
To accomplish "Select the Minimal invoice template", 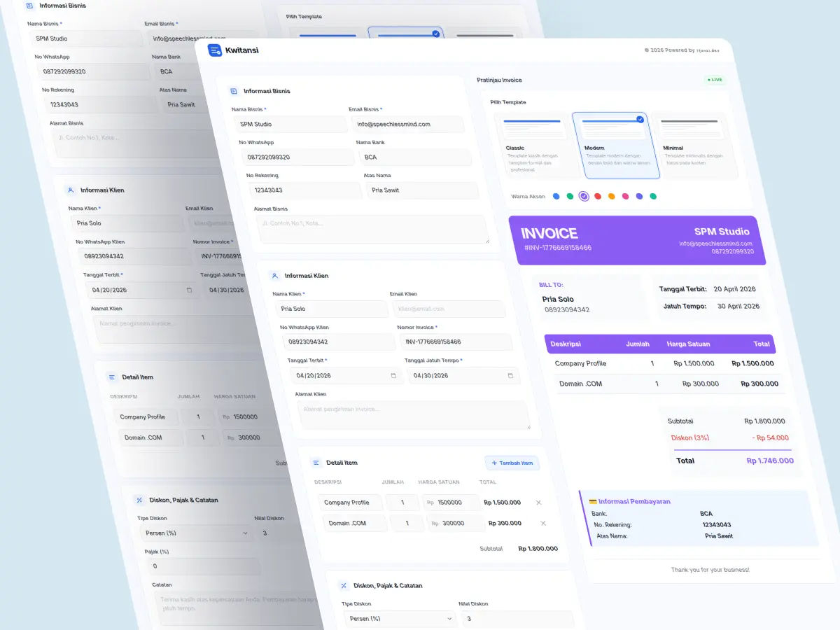I will coord(696,145).
